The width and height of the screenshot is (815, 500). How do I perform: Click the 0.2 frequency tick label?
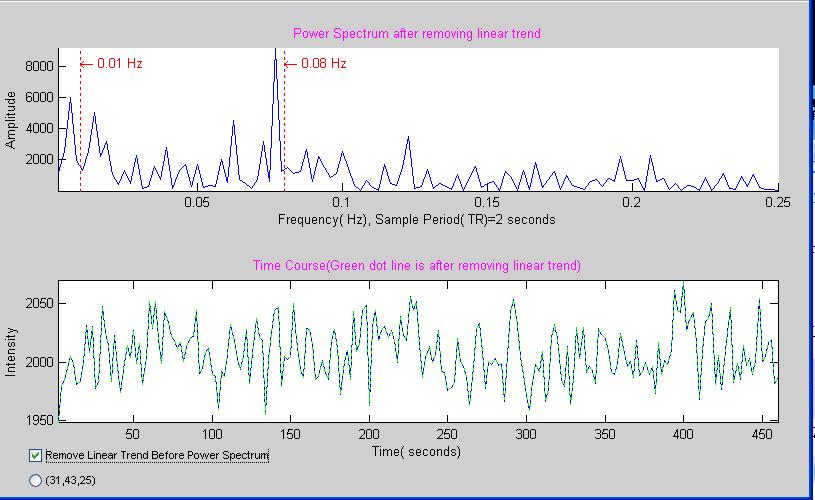(x=632, y=202)
